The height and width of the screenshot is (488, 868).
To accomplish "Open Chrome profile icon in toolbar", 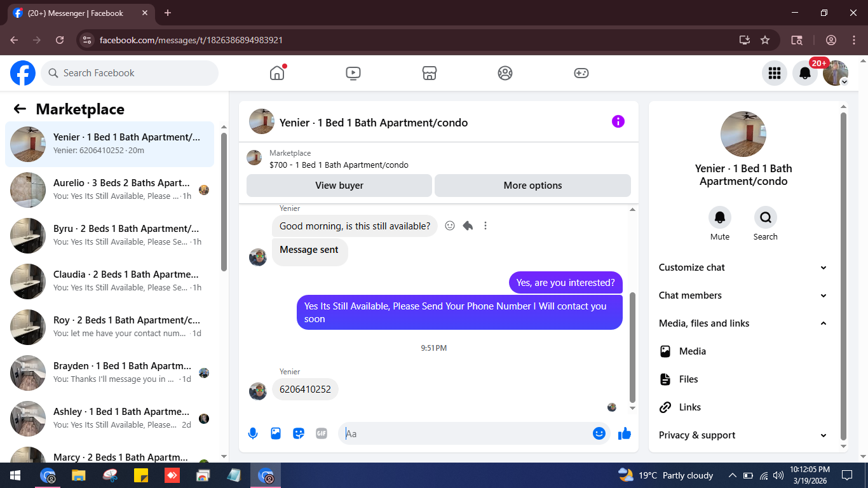I will pyautogui.click(x=831, y=40).
